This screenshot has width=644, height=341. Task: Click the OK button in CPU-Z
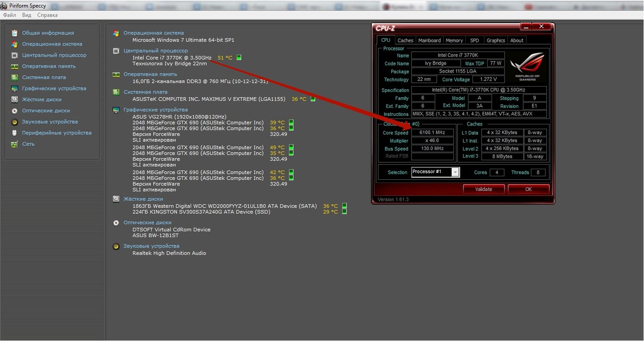528,189
